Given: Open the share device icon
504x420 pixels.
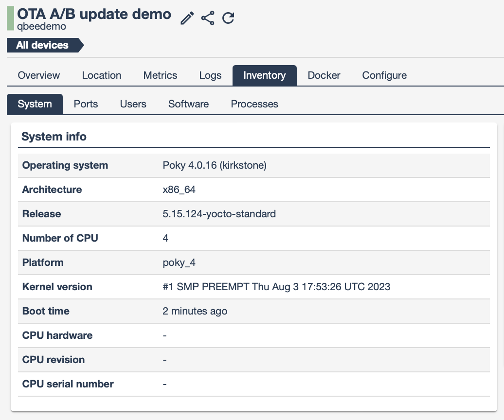Looking at the screenshot, I should click(207, 17).
